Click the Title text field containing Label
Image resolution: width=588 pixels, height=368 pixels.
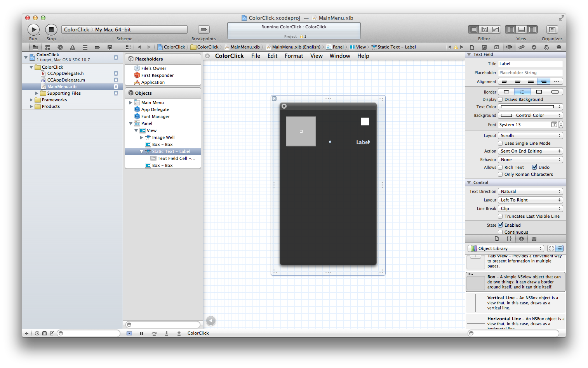tap(531, 64)
